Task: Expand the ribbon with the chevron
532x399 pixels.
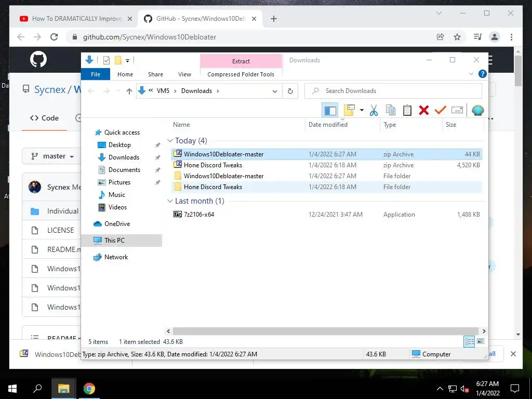Action: (471, 74)
